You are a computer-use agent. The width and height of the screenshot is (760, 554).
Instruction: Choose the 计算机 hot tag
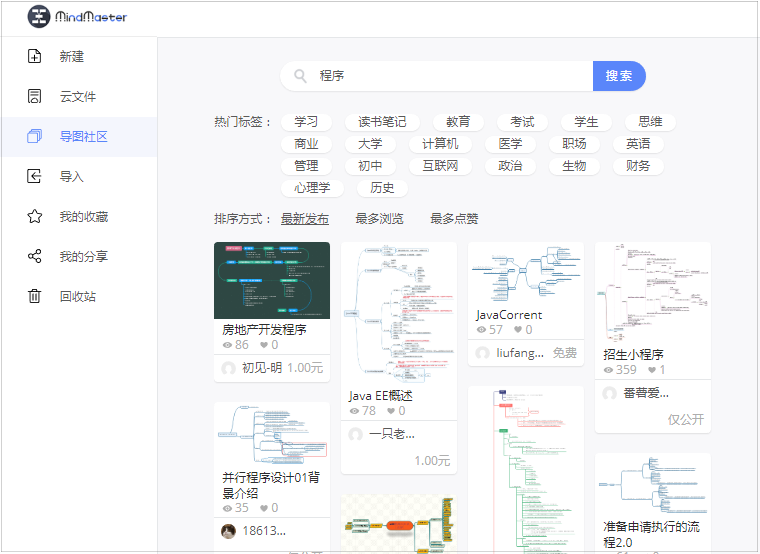[x=440, y=144]
